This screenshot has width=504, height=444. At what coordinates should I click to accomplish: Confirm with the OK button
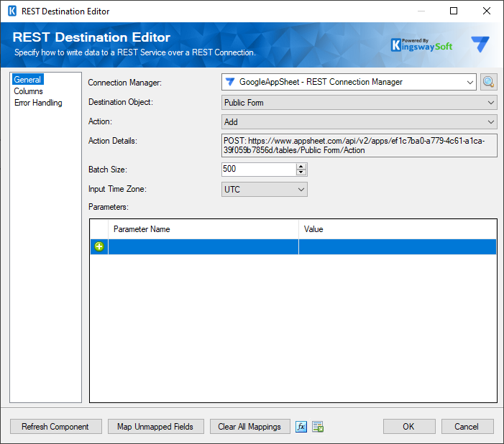409,427
